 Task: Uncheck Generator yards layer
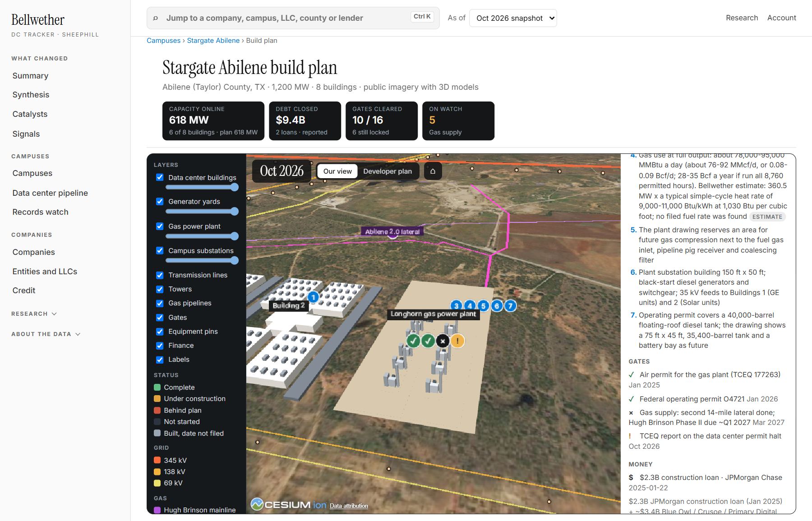160,201
